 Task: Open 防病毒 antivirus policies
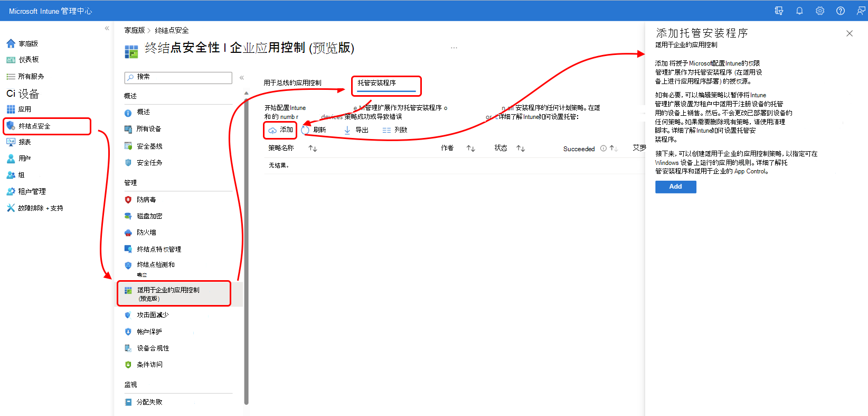coord(140,200)
